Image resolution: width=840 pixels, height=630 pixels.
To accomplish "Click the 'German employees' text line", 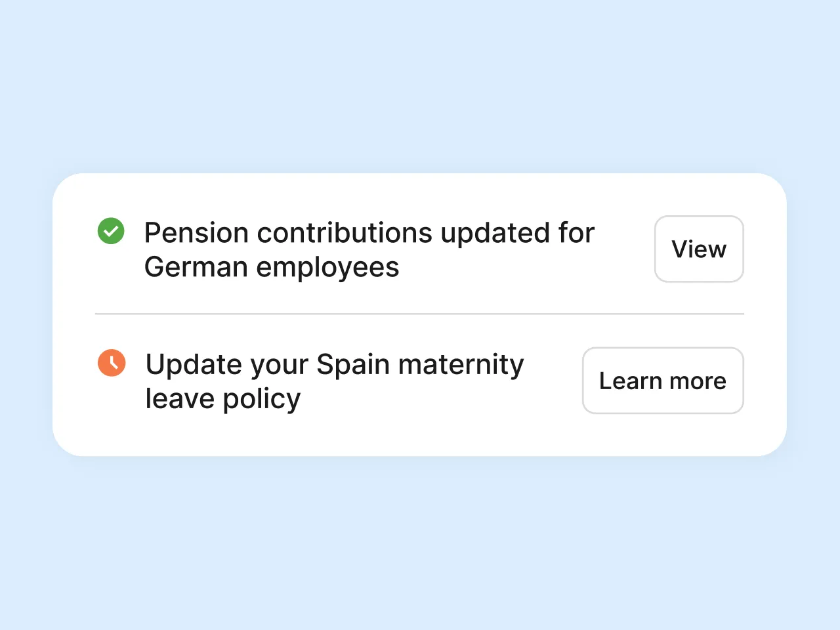I will coord(272,267).
